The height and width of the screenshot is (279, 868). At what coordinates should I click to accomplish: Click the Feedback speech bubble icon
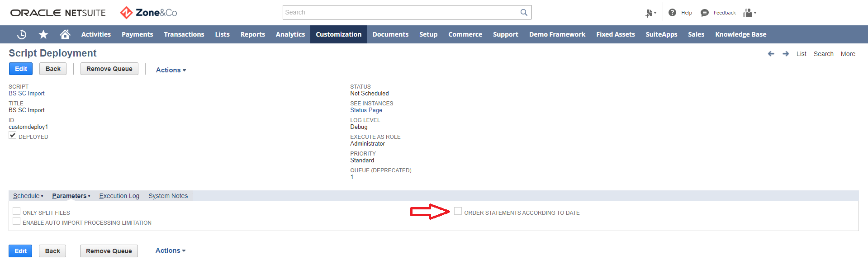pyautogui.click(x=704, y=13)
